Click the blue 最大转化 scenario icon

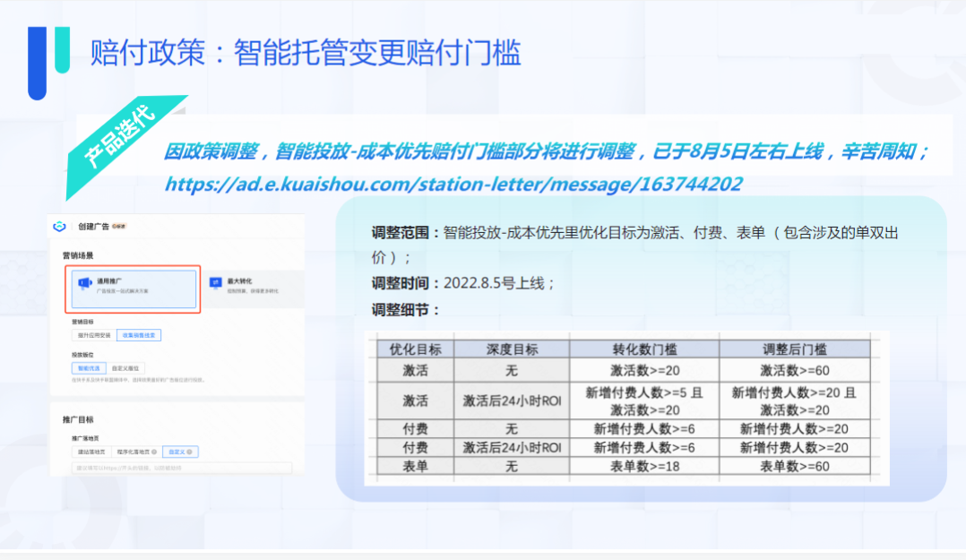215,282
